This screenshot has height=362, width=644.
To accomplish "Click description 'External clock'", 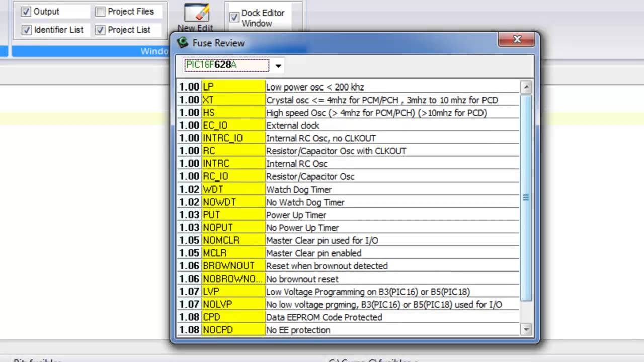I will click(x=293, y=125).
